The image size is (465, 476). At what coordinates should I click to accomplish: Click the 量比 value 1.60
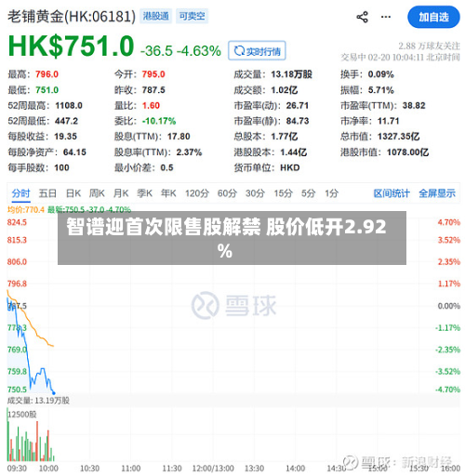pyautogui.click(x=151, y=106)
